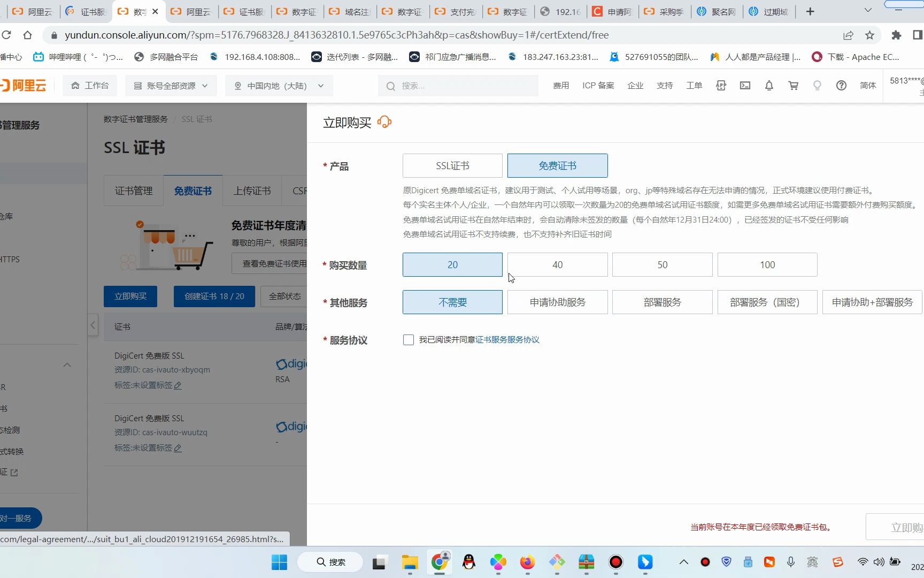924x578 pixels.
Task: Open the volume control in tray
Action: (879, 562)
